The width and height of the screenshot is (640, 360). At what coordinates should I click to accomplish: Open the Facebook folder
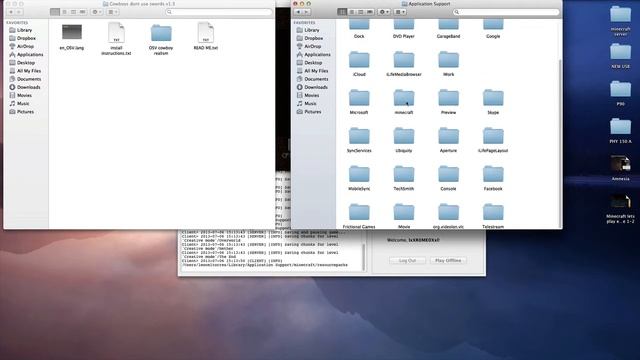[x=493, y=175]
